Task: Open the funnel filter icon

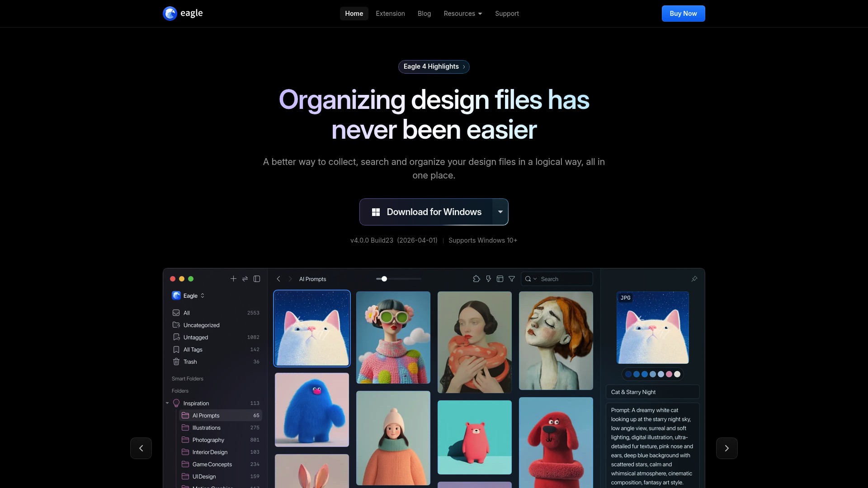Action: pos(512,279)
